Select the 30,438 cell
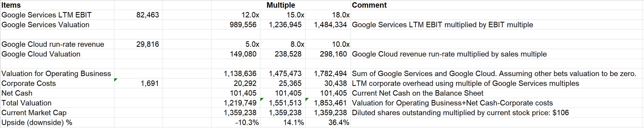The width and height of the screenshot is (644, 128). [x=328, y=83]
